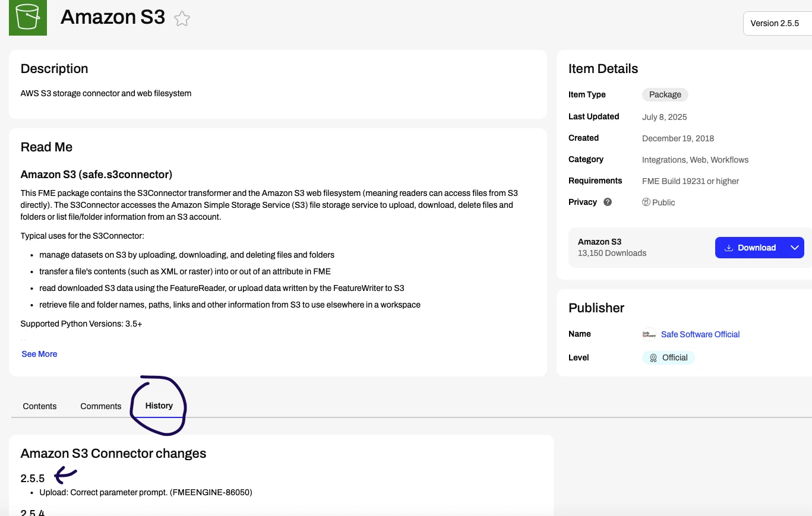Click the Privacy help question mark icon

[x=608, y=202]
